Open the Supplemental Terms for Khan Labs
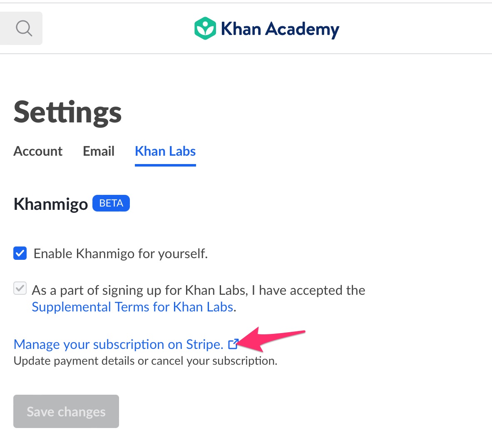 pyautogui.click(x=132, y=307)
